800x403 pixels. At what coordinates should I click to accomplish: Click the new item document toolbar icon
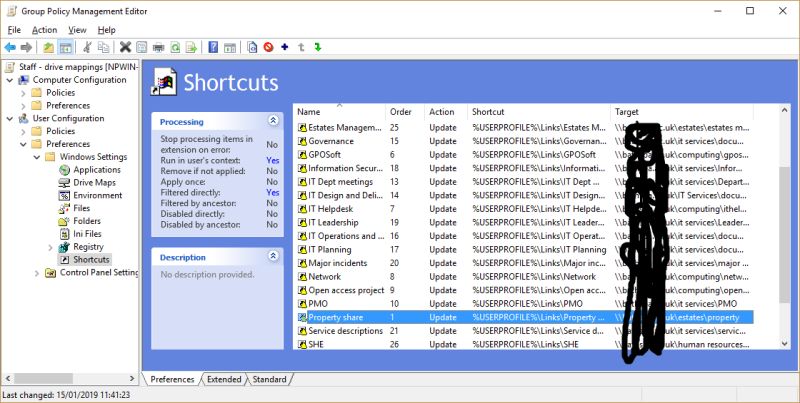252,47
